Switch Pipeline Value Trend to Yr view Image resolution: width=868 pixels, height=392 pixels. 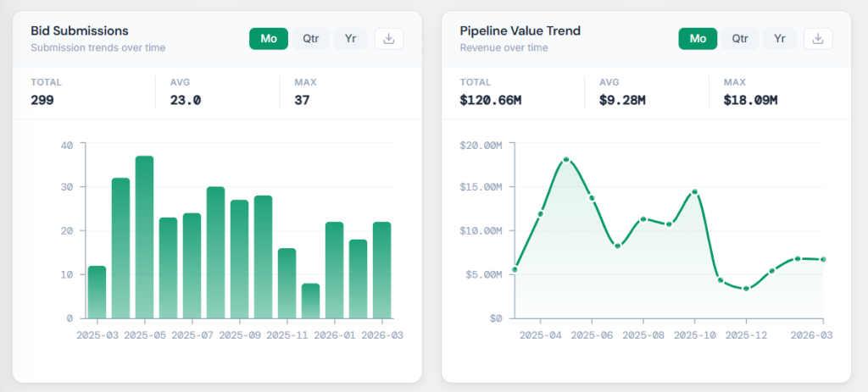[x=780, y=39]
